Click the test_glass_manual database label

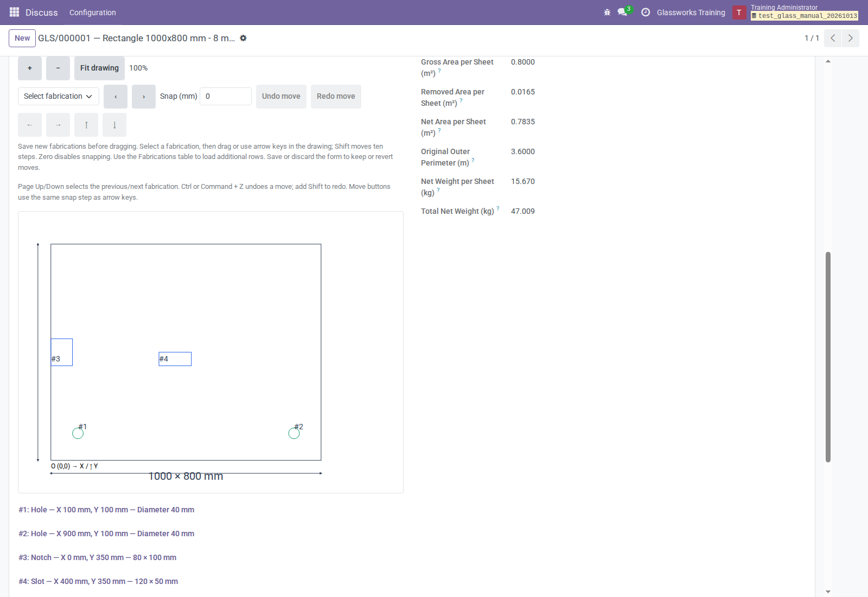[x=805, y=16]
